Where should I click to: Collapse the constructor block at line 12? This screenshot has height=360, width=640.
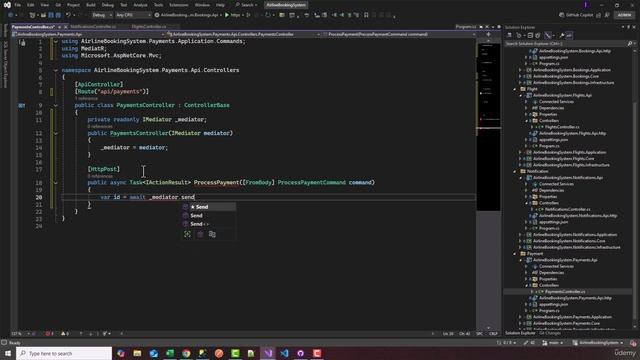56,133
